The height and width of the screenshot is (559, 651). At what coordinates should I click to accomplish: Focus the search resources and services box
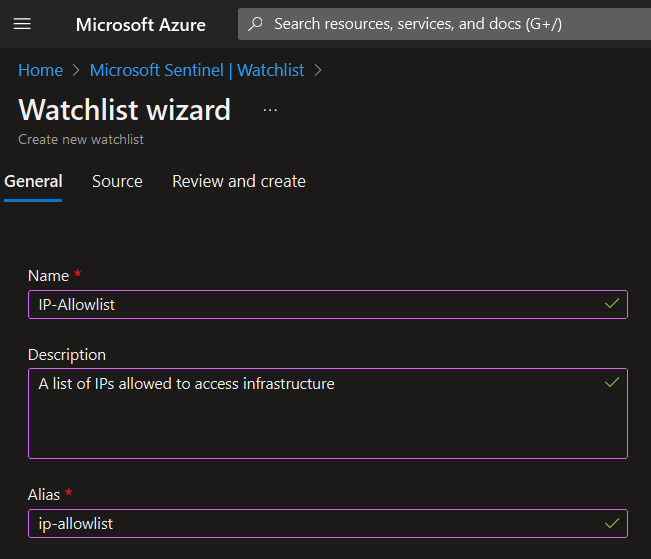coord(440,24)
